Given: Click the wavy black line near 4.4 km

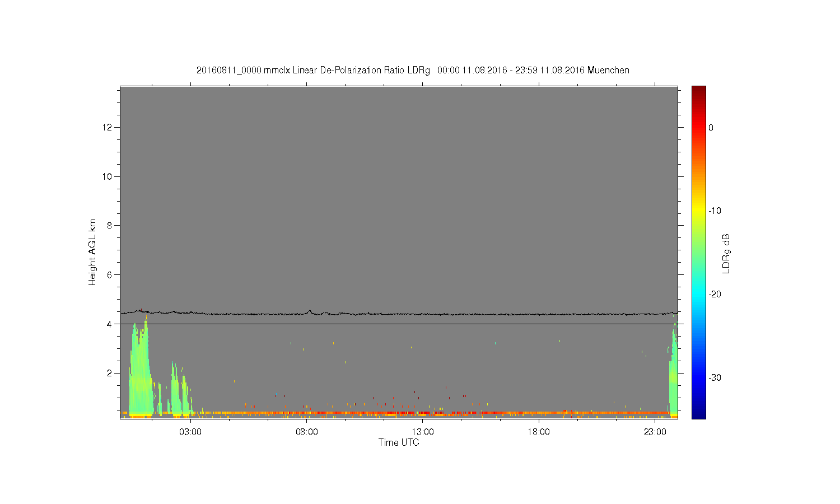Looking at the screenshot, I should coord(399,314).
